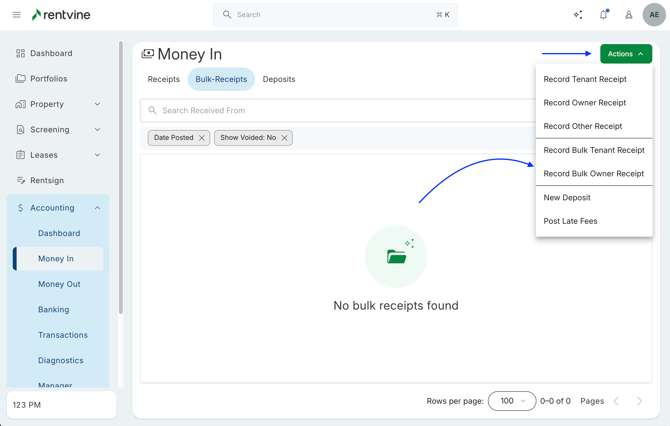Select Record Bulk Tenant Receipt
Viewport: 670px width, 426px height.
pyautogui.click(x=594, y=150)
